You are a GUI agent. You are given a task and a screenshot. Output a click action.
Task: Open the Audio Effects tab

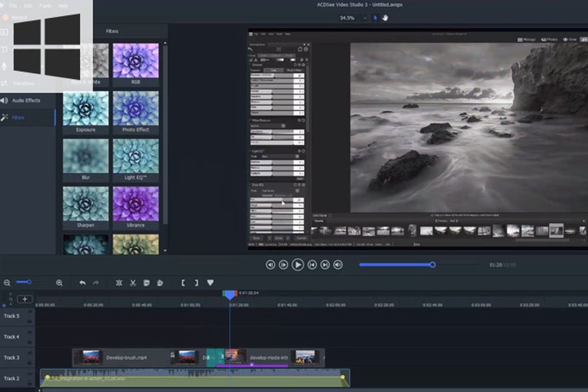point(26,100)
